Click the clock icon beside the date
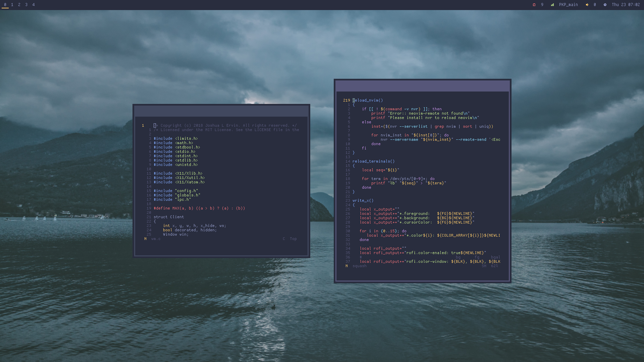 click(605, 5)
